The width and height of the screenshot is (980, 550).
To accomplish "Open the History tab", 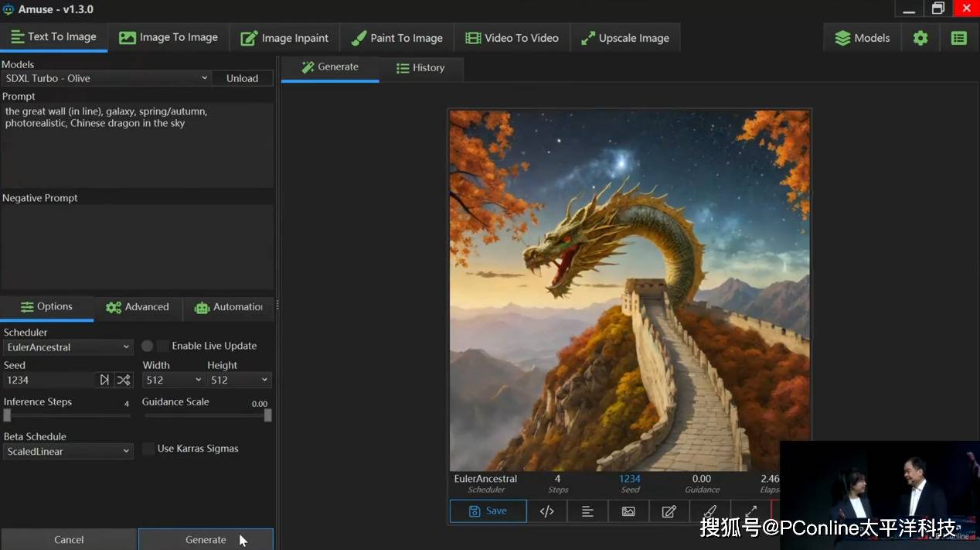I will tap(420, 68).
